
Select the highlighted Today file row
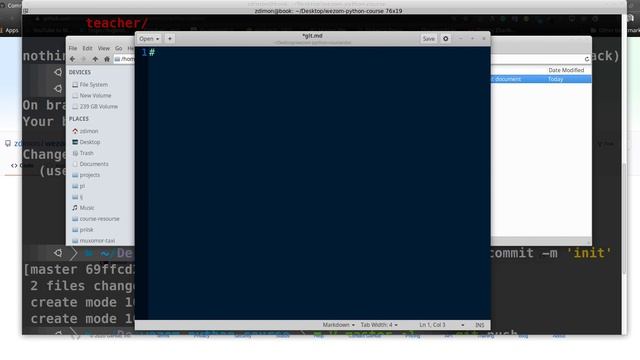pos(541,79)
